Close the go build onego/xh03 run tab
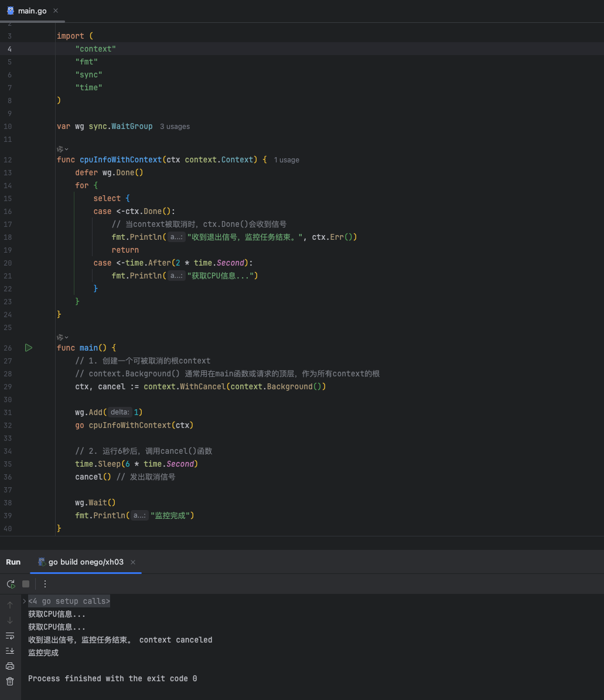The height and width of the screenshot is (700, 604). pos(133,562)
